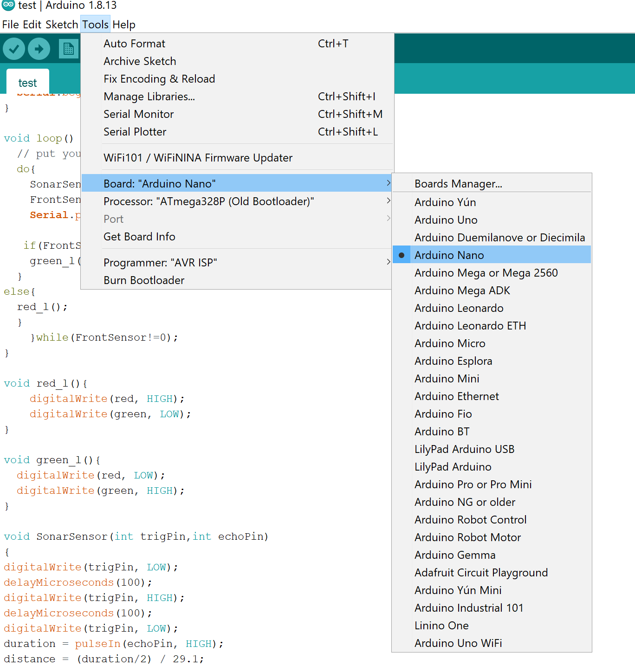Click Processor: ATmega328P (Old Bootloader) entry
This screenshot has height=672, width=635.
tap(237, 201)
